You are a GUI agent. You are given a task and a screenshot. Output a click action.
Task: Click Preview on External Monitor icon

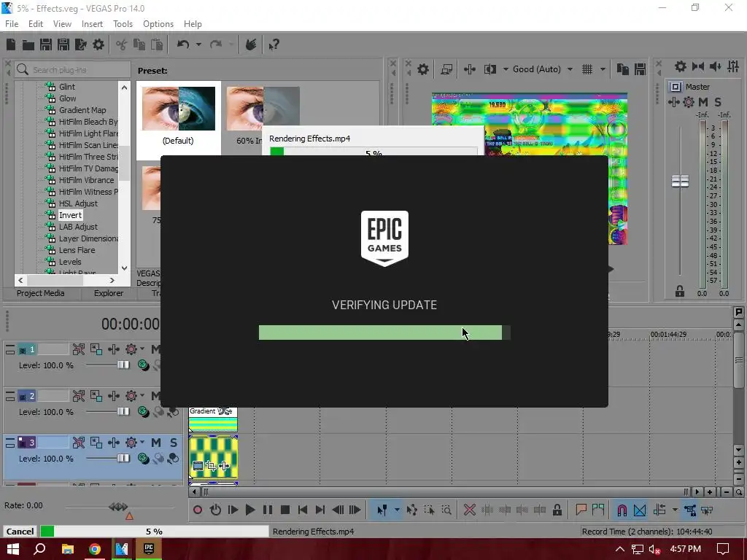tap(446, 69)
